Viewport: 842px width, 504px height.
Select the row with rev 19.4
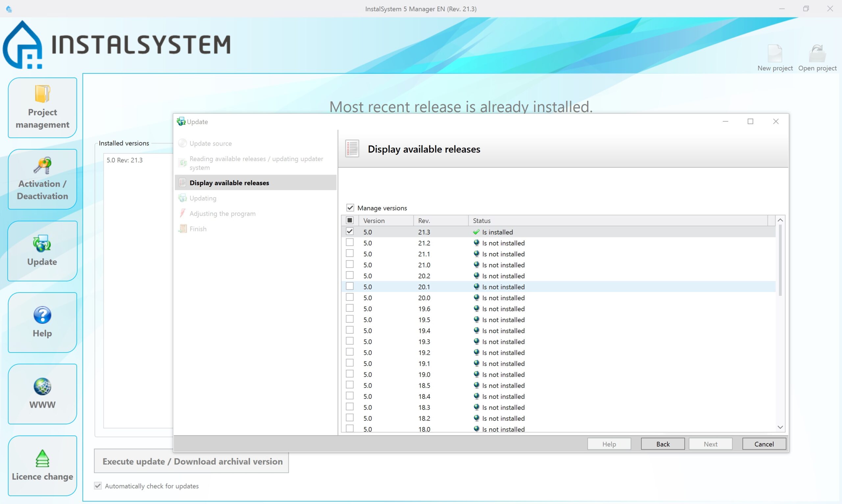point(558,330)
